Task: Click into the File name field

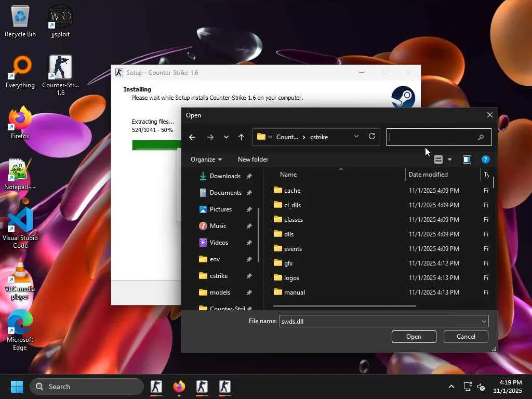Action: click(380, 321)
